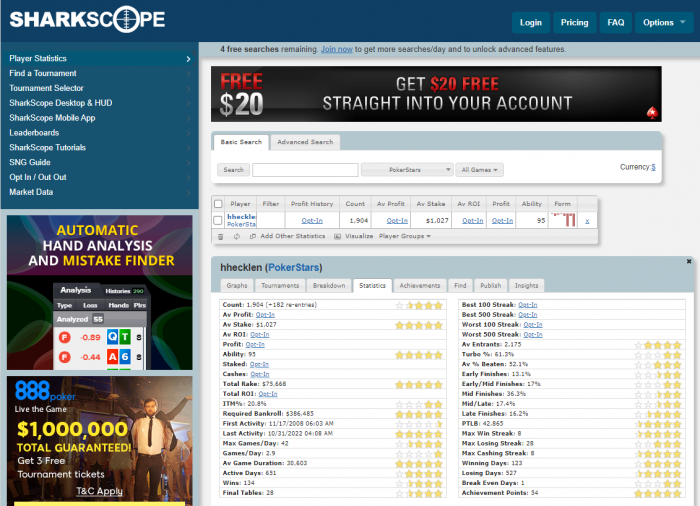Tick the select-all checkbox in table header

pyautogui.click(x=218, y=204)
